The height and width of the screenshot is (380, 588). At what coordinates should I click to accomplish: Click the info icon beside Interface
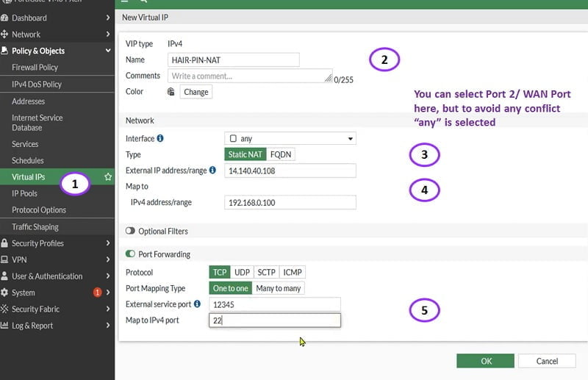click(x=160, y=138)
